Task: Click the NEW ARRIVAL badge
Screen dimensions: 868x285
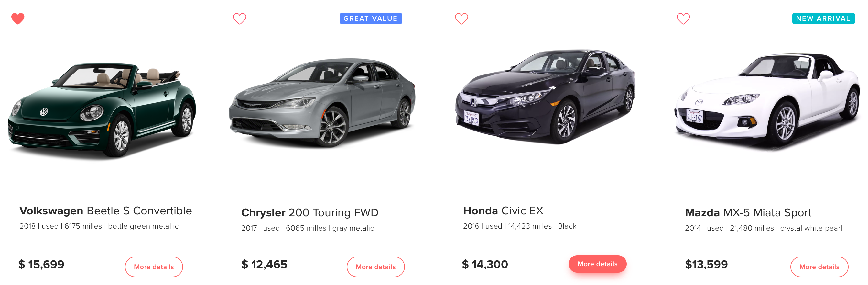Action: pyautogui.click(x=823, y=18)
